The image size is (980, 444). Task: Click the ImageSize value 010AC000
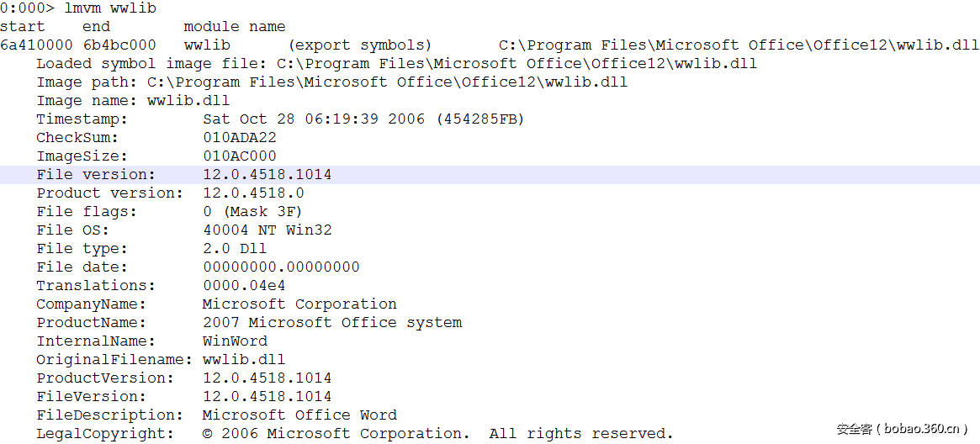click(240, 156)
